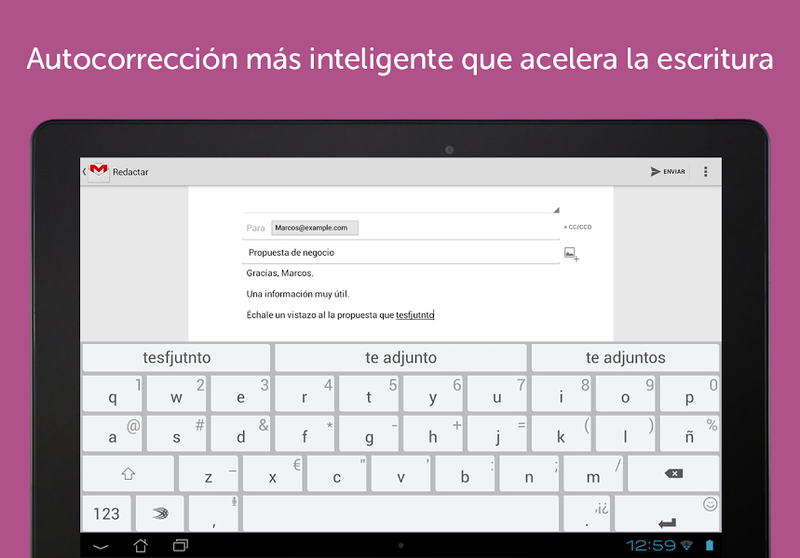
Task: Switch to the 123 numeric keyboard
Action: 107,514
